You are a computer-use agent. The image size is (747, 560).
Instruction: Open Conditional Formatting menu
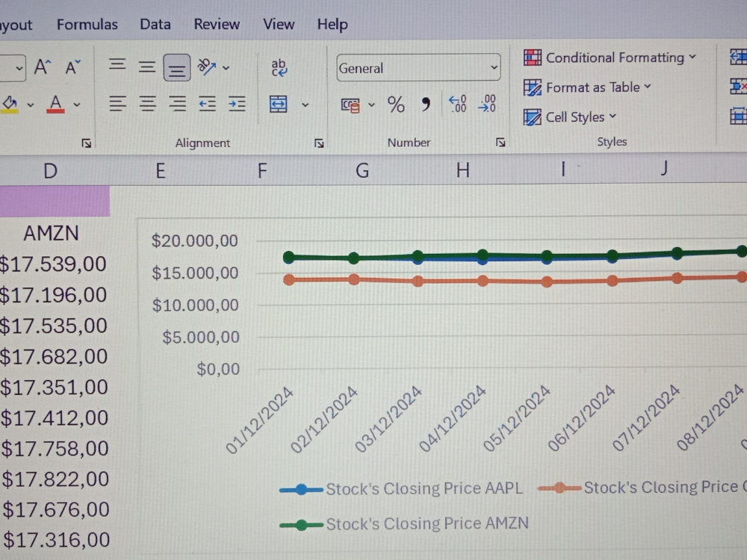click(610, 57)
